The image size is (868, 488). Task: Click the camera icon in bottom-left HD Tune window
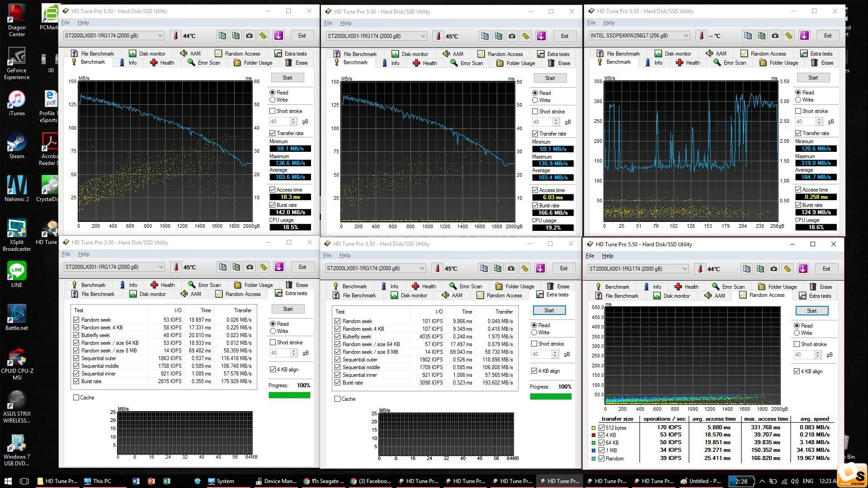[x=250, y=267]
